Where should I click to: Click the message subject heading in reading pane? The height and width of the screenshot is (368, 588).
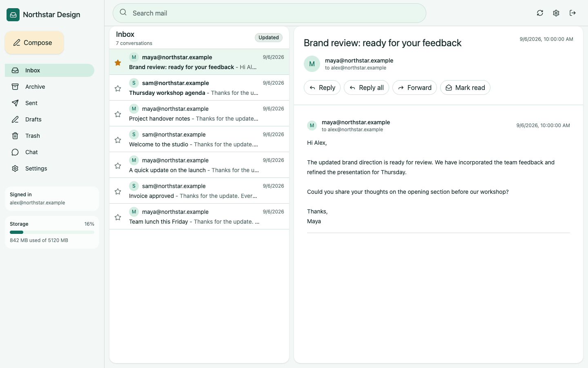coord(383,43)
